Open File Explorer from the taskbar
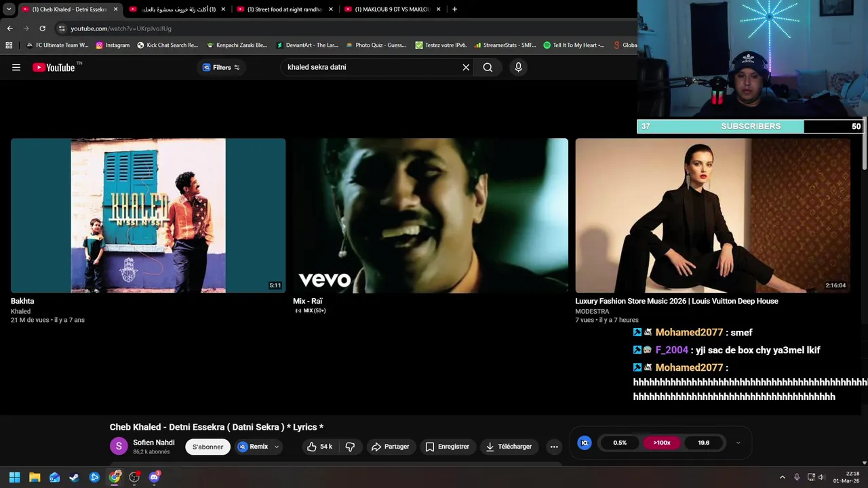 [35, 477]
